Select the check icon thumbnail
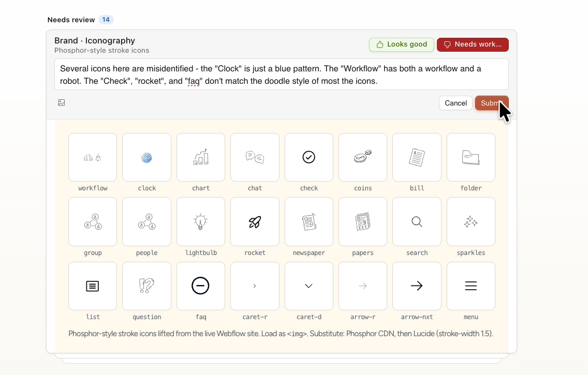This screenshot has height=375, width=588. pyautogui.click(x=308, y=157)
